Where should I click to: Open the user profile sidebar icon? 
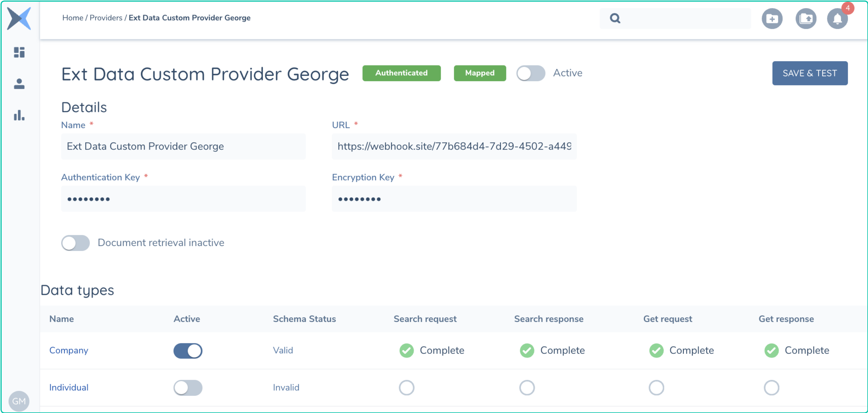coord(19,83)
